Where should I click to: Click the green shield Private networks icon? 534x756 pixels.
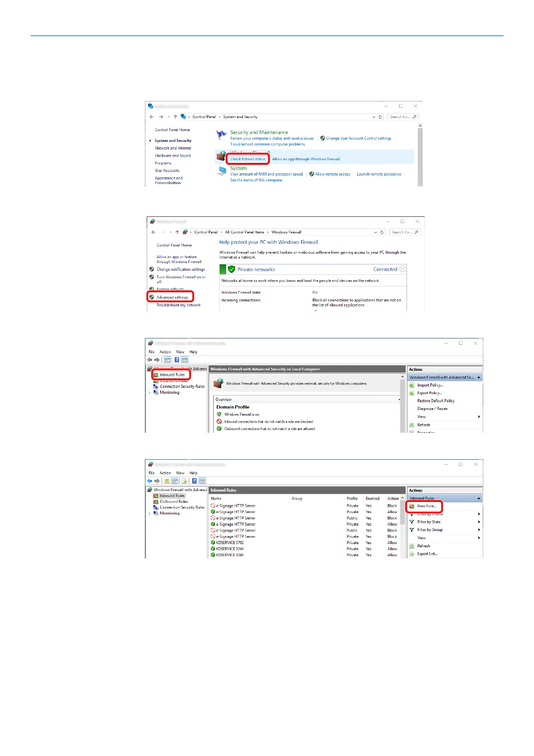click(x=232, y=269)
